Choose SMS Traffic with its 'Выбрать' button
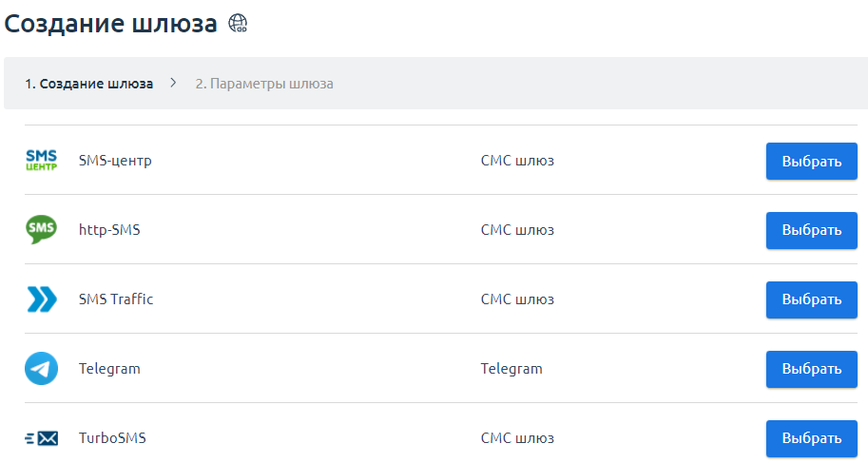Viewport: 868px width, 463px height. (811, 299)
